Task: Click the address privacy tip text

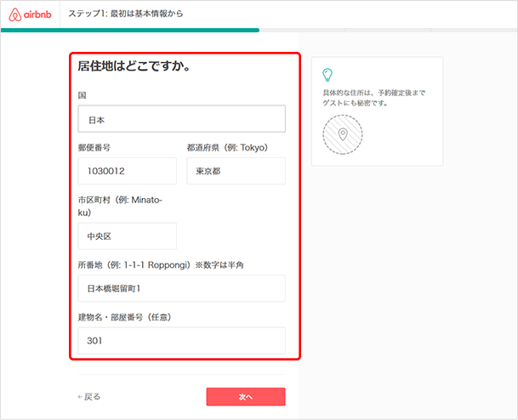Action: tap(374, 98)
